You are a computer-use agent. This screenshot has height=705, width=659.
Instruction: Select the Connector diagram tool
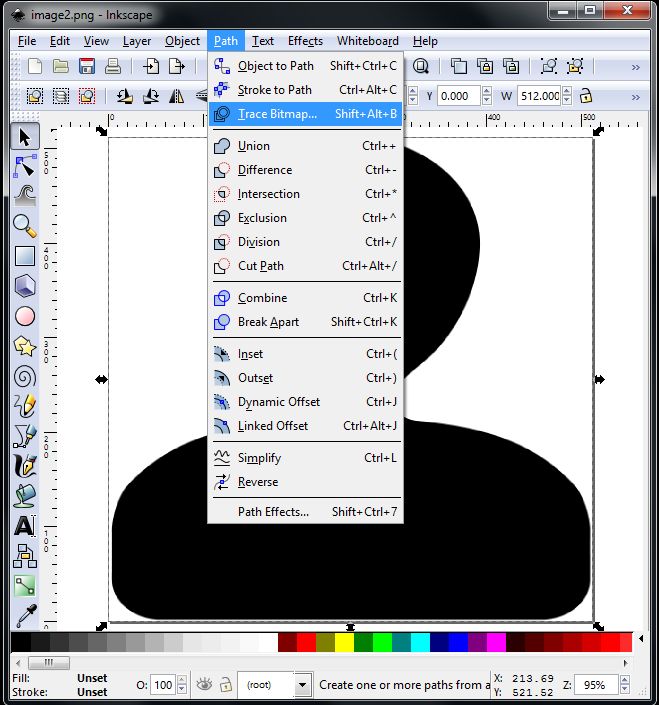25,556
